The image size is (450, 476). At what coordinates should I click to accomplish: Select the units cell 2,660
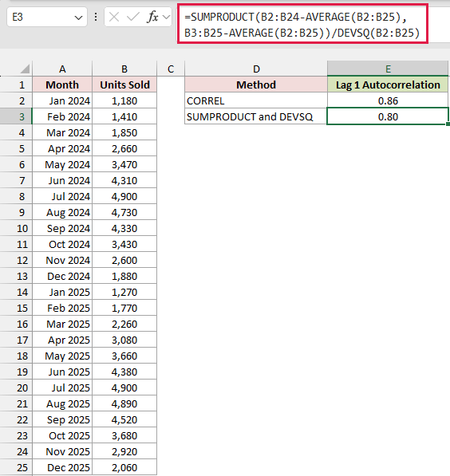click(x=124, y=148)
